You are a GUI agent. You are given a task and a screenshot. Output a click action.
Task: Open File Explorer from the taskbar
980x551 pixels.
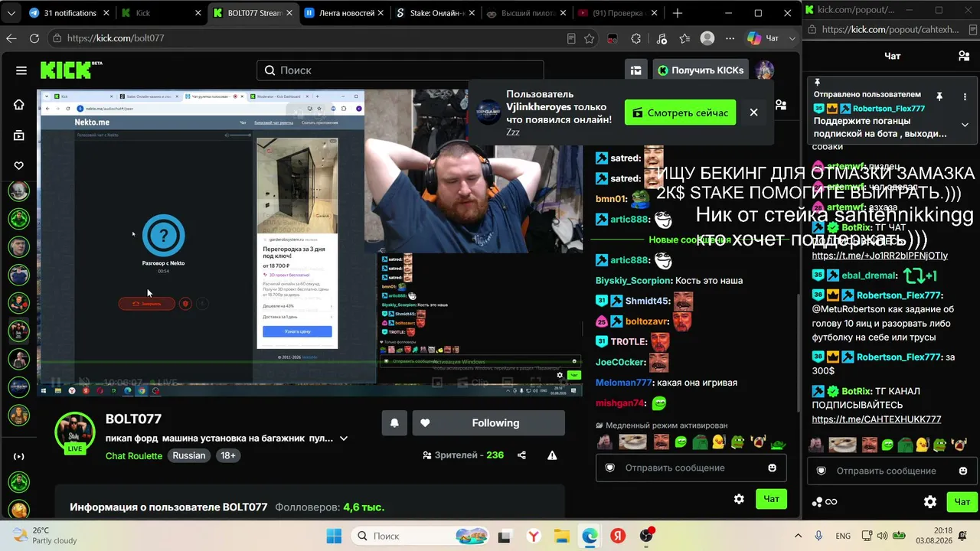(561, 536)
